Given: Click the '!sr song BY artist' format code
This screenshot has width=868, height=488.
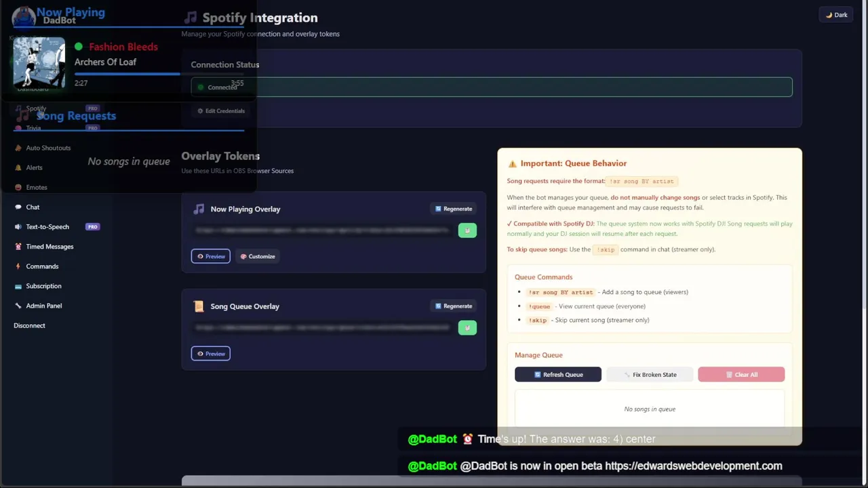Looking at the screenshot, I should (x=642, y=181).
